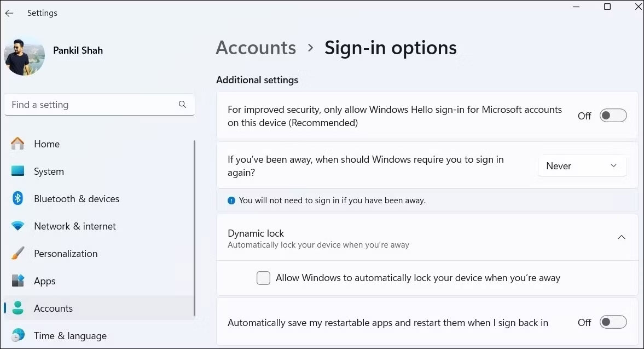Click the System icon in the sidebar
Viewport: 644px width, 349px height.
(18, 171)
